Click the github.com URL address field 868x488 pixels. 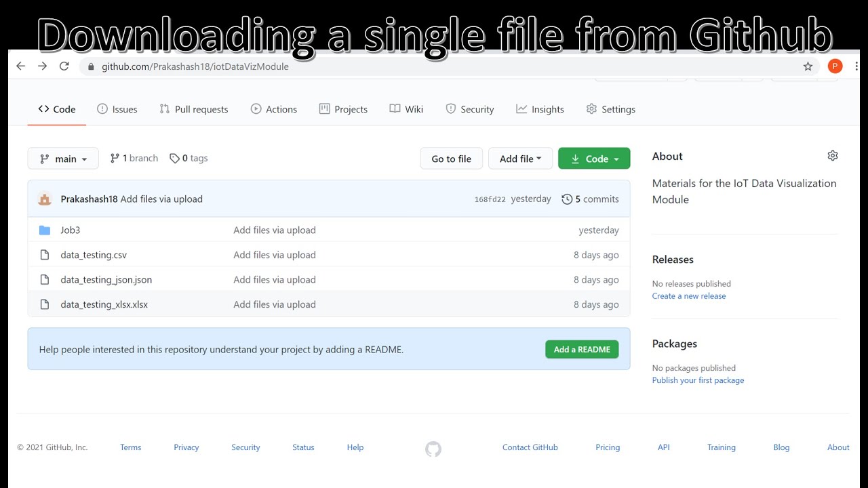448,66
